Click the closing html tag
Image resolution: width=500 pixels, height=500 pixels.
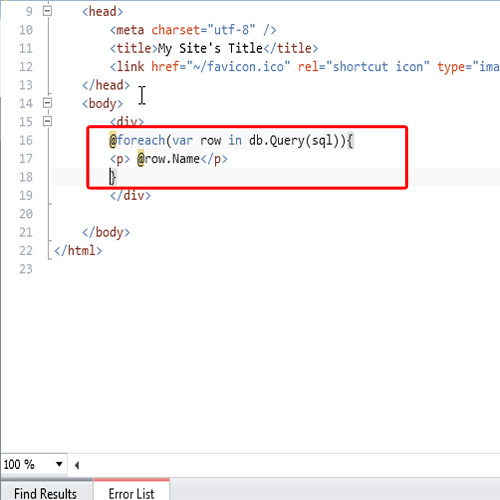click(x=78, y=251)
